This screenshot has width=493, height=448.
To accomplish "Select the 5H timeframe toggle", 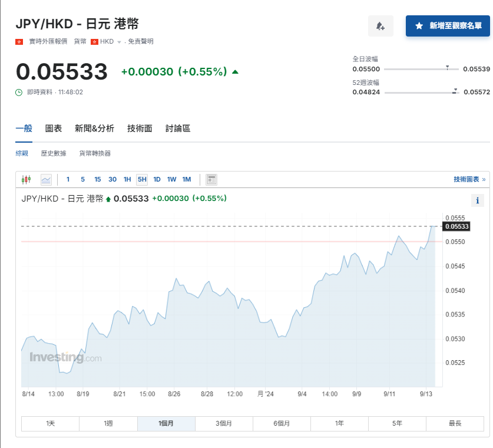I will tap(141, 179).
